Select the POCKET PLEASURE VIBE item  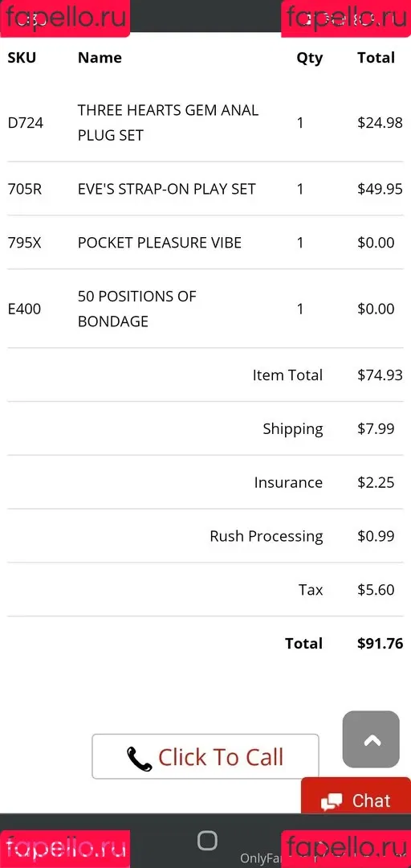pos(159,243)
